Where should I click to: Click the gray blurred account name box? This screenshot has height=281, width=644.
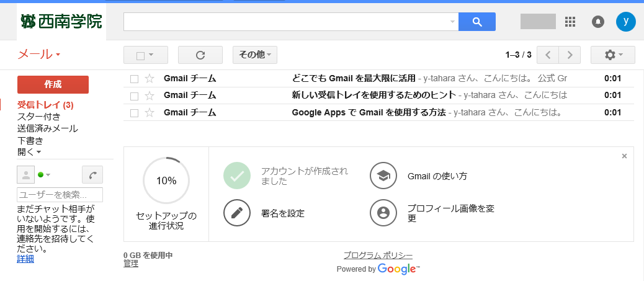538,21
